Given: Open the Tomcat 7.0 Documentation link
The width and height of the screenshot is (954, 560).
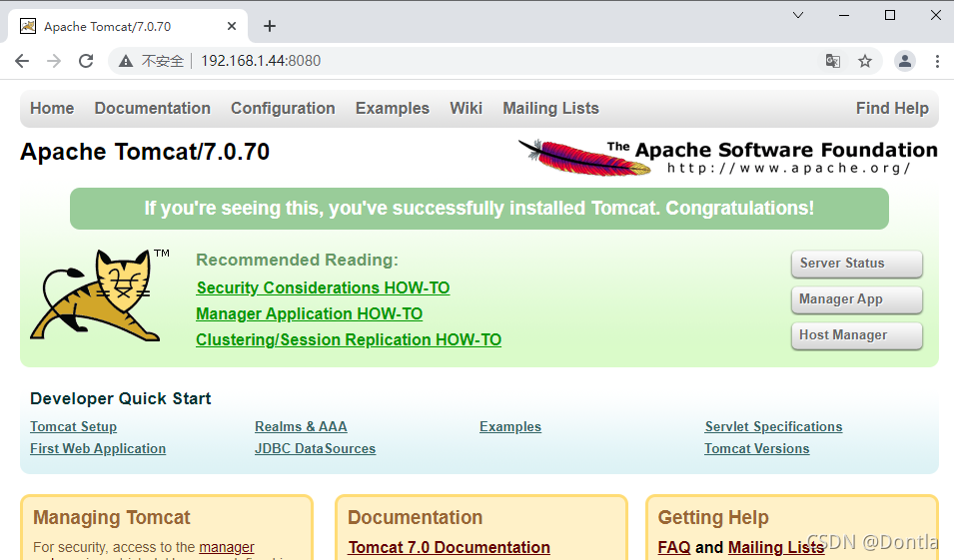Looking at the screenshot, I should 449,547.
